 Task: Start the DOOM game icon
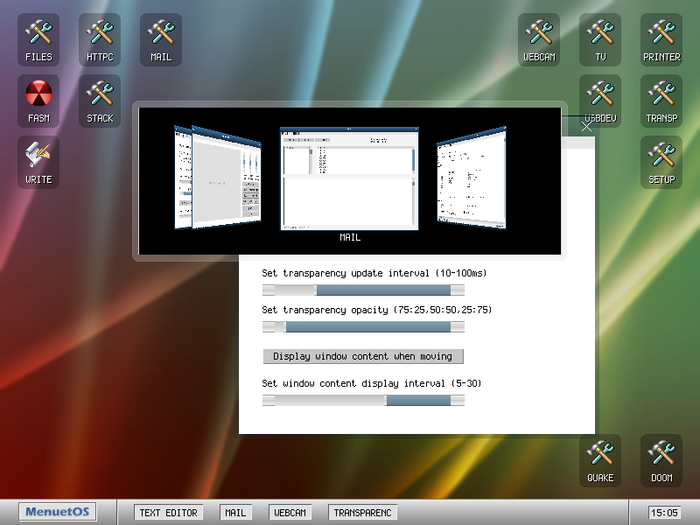click(661, 459)
